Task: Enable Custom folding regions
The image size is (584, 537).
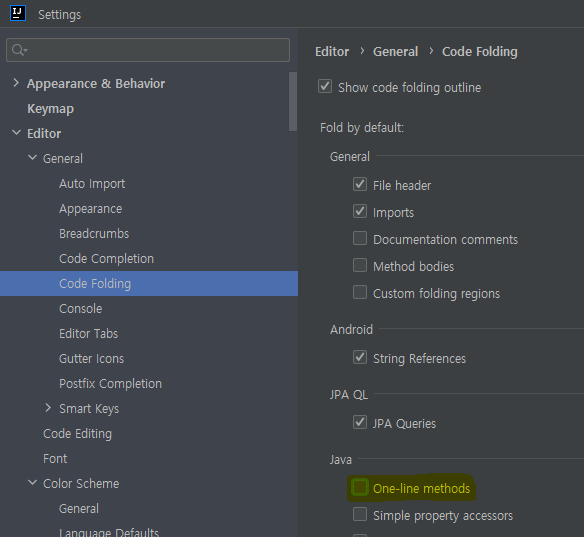Action: click(360, 292)
